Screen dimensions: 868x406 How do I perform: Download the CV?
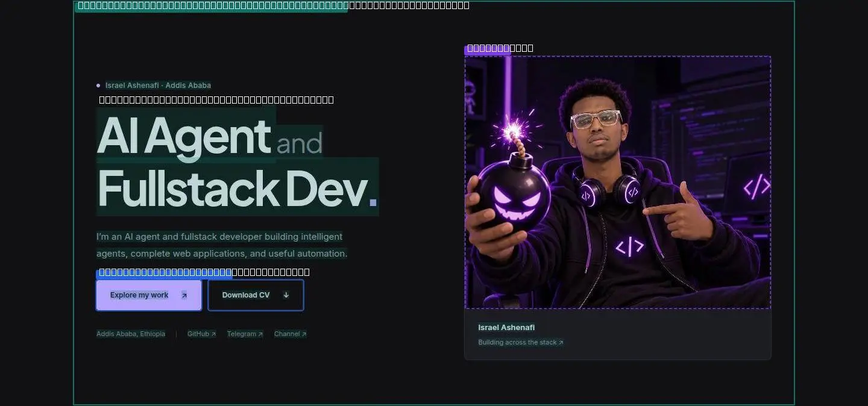coord(256,295)
